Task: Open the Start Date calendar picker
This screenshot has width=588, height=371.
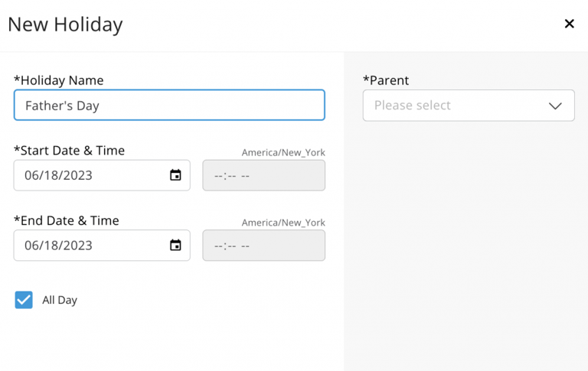Action: pyautogui.click(x=175, y=175)
